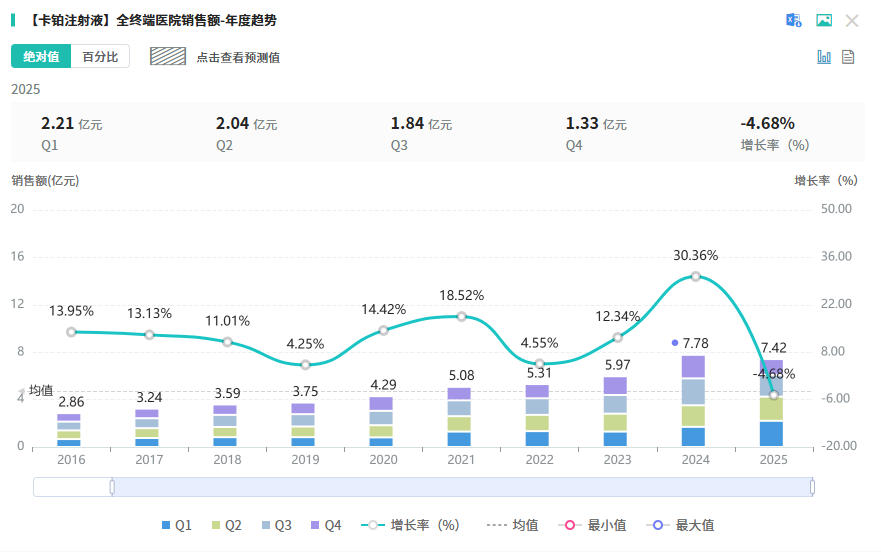Click 点击查看预测值 link
The image size is (881, 552).
(238, 57)
